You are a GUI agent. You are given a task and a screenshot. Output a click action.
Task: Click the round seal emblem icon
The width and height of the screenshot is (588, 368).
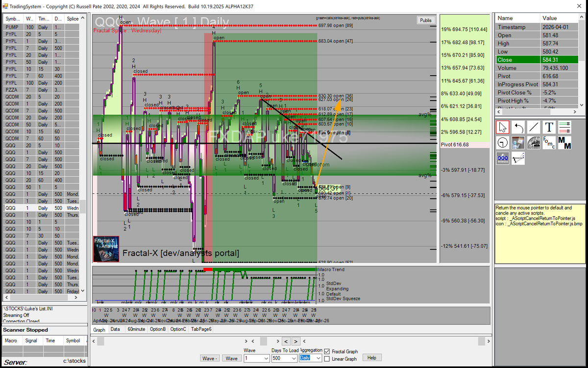pyautogui.click(x=534, y=143)
